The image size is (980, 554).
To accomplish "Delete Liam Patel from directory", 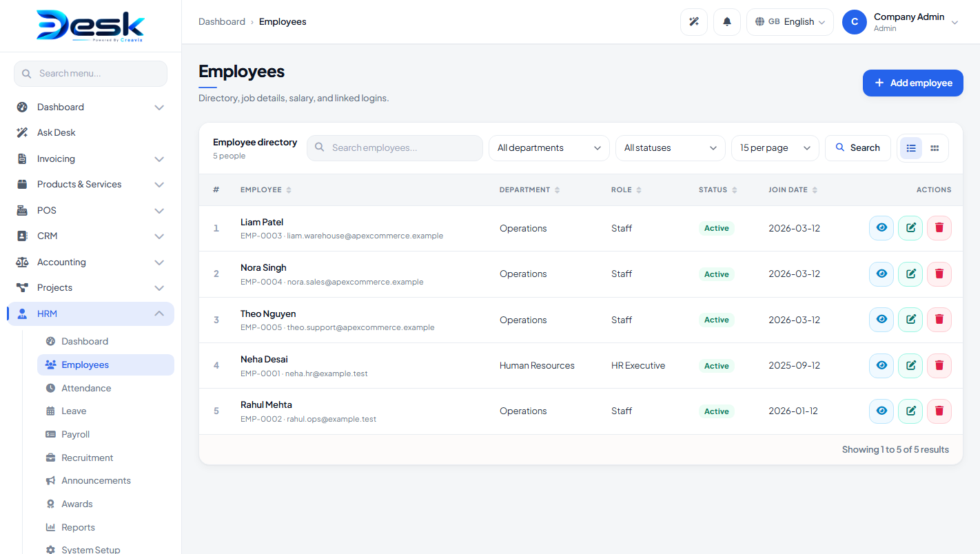I will [939, 228].
